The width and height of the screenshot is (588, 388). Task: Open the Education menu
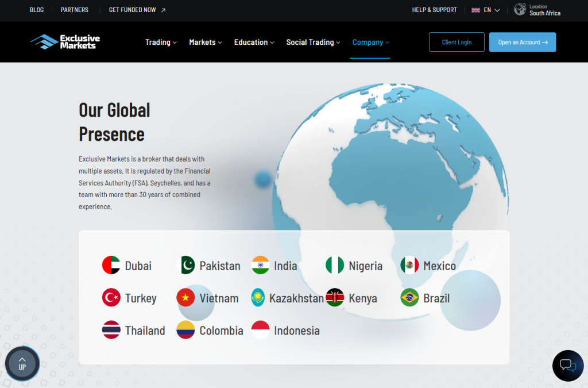click(254, 43)
